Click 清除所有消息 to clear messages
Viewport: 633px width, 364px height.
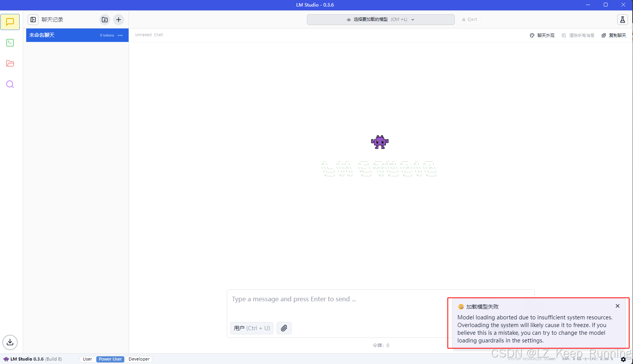[x=578, y=35]
